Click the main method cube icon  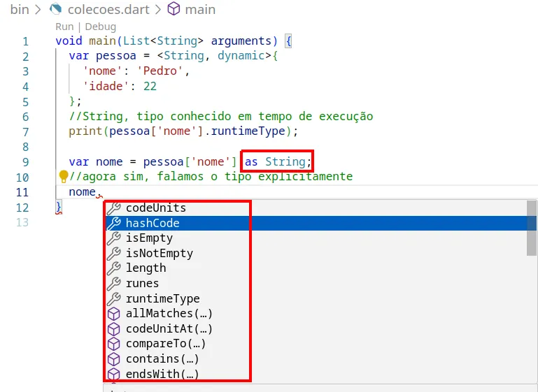tap(174, 9)
